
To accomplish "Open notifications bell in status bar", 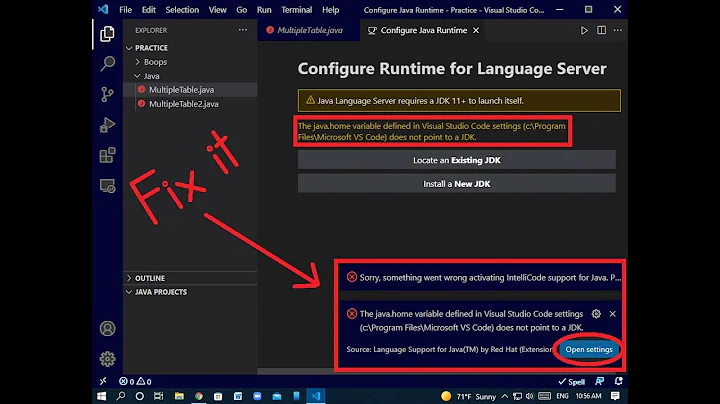I will pyautogui.click(x=619, y=382).
